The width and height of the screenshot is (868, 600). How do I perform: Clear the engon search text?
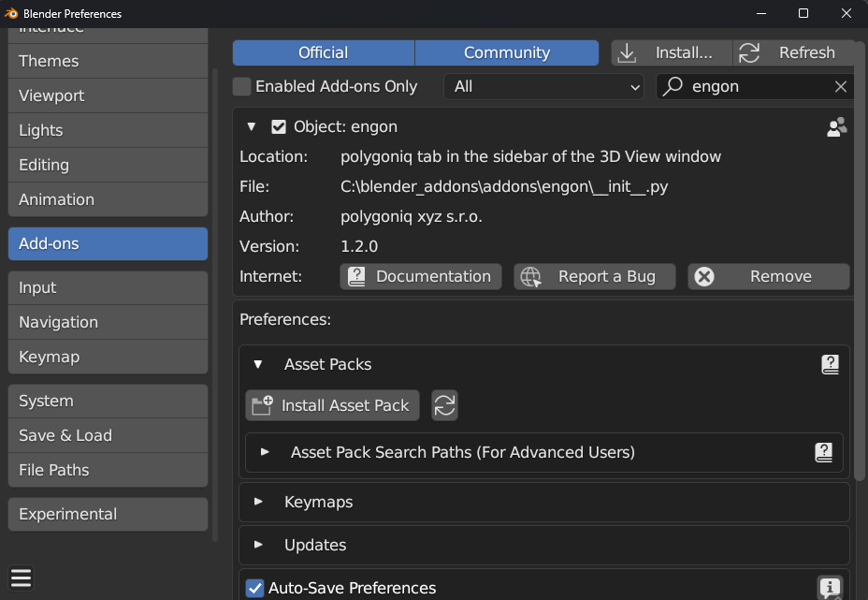[x=840, y=86]
